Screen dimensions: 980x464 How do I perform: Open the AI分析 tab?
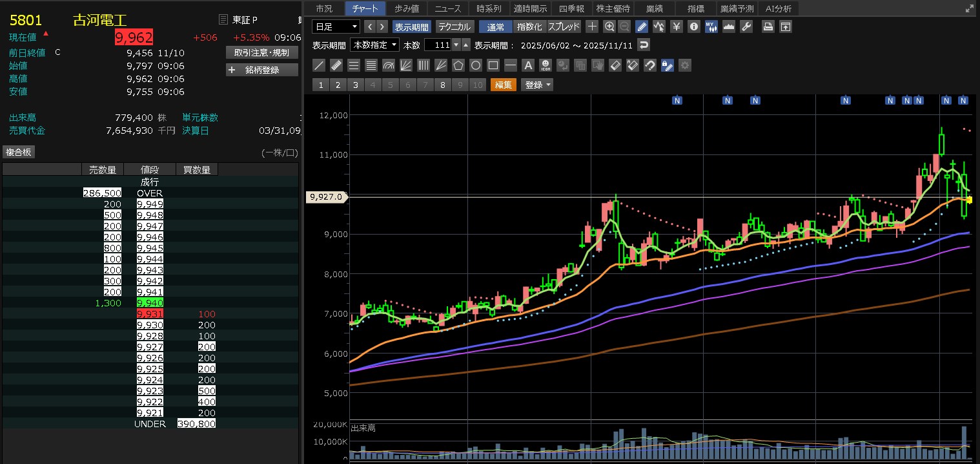coord(779,8)
